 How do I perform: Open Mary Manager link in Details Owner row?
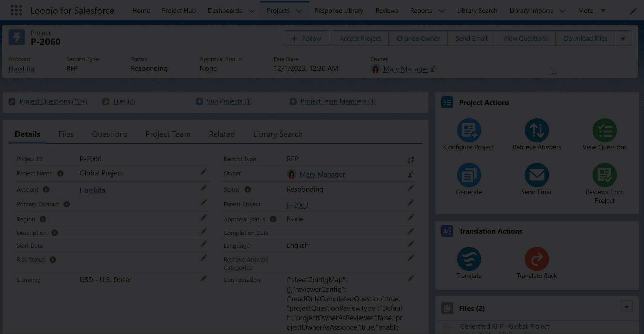(322, 174)
